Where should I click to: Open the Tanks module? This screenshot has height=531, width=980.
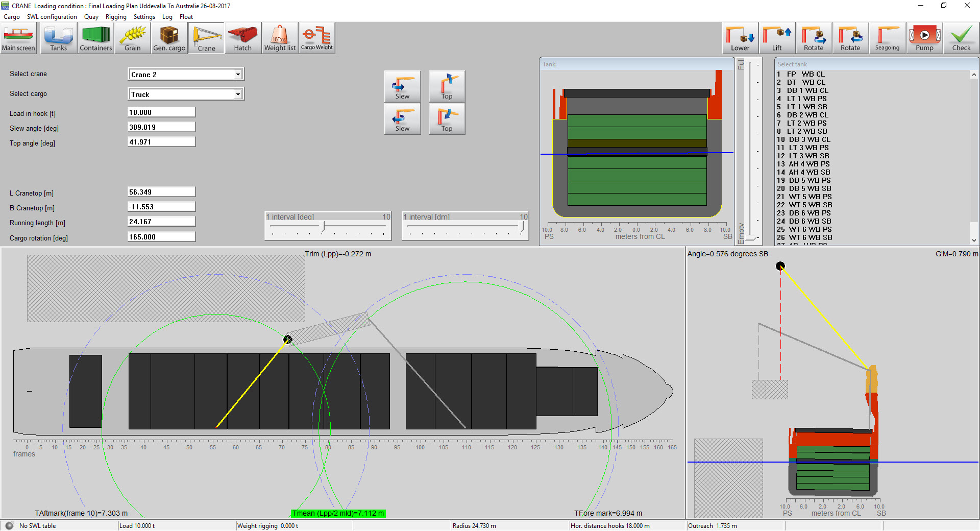coord(58,38)
